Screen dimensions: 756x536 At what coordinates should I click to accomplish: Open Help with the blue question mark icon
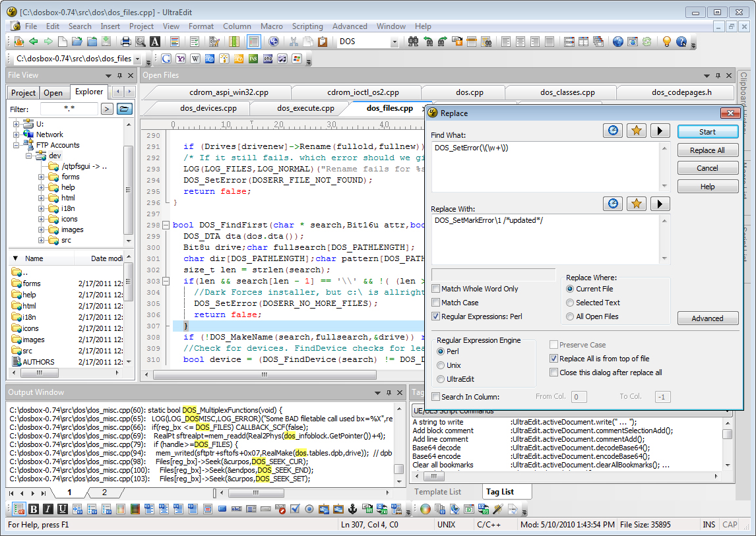(681, 42)
